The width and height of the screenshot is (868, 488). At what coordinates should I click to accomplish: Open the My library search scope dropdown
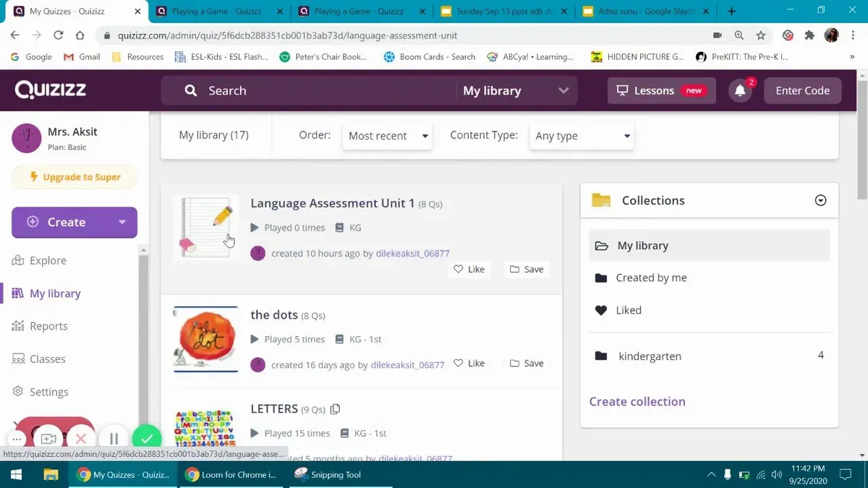pos(516,90)
